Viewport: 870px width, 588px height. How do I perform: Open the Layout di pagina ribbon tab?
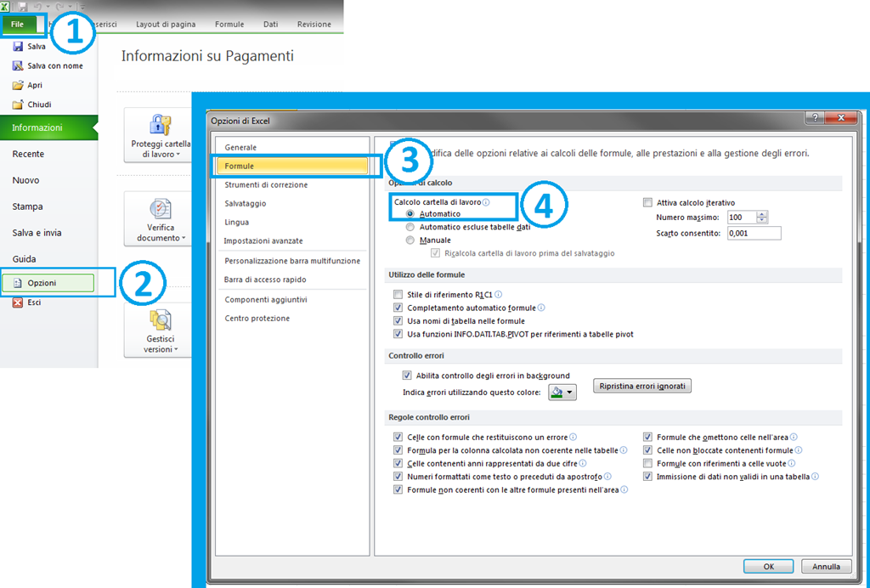pos(165,25)
